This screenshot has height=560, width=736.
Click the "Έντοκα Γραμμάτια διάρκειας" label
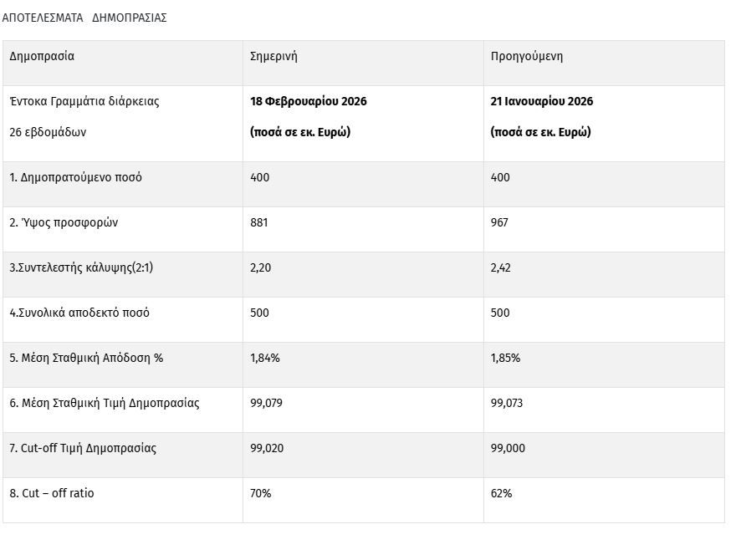(x=84, y=101)
